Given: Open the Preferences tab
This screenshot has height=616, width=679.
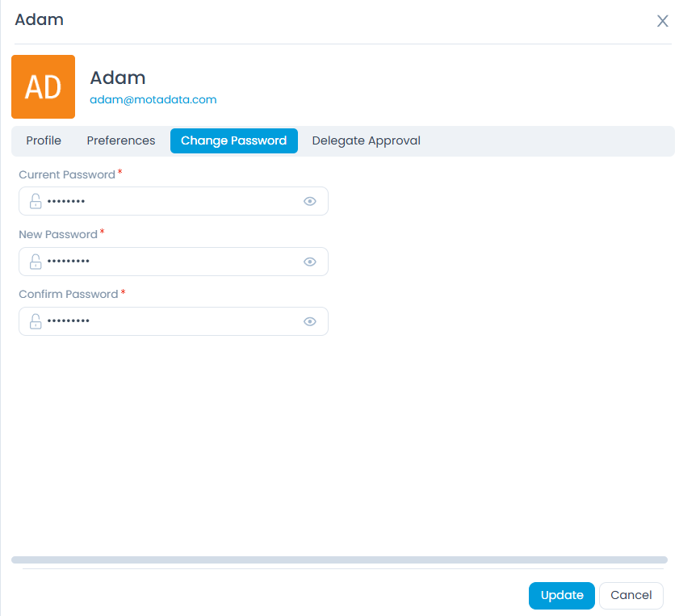Looking at the screenshot, I should (121, 140).
